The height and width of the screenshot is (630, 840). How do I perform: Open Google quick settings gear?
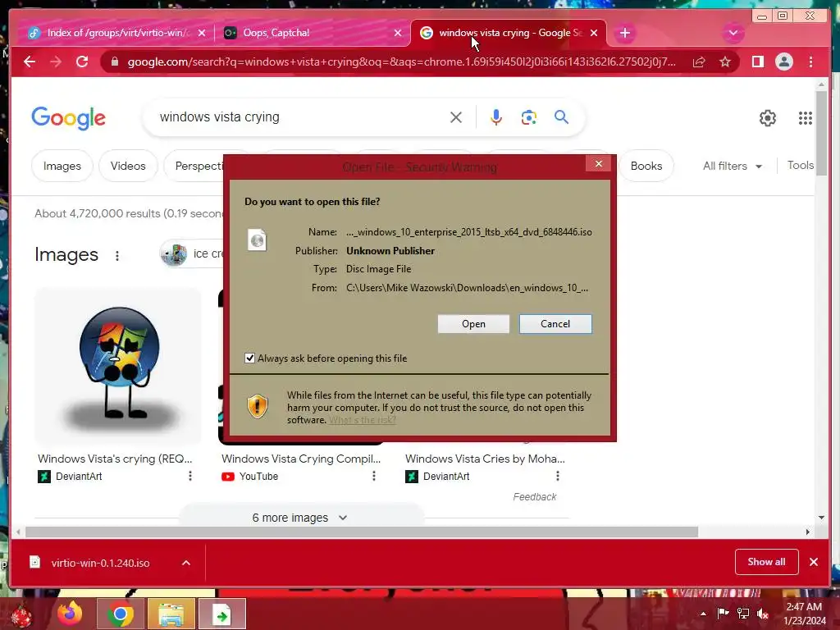[x=767, y=118]
